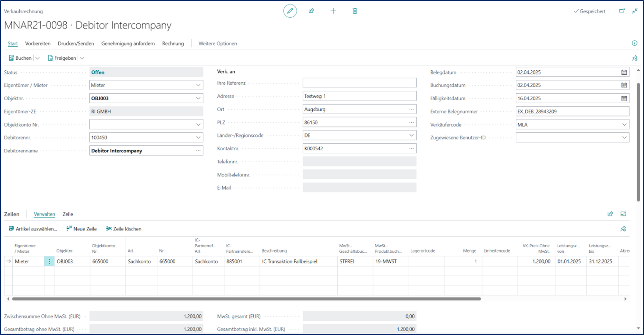Click the Neue Zeile button
The height and width of the screenshot is (335, 644).
82,229
